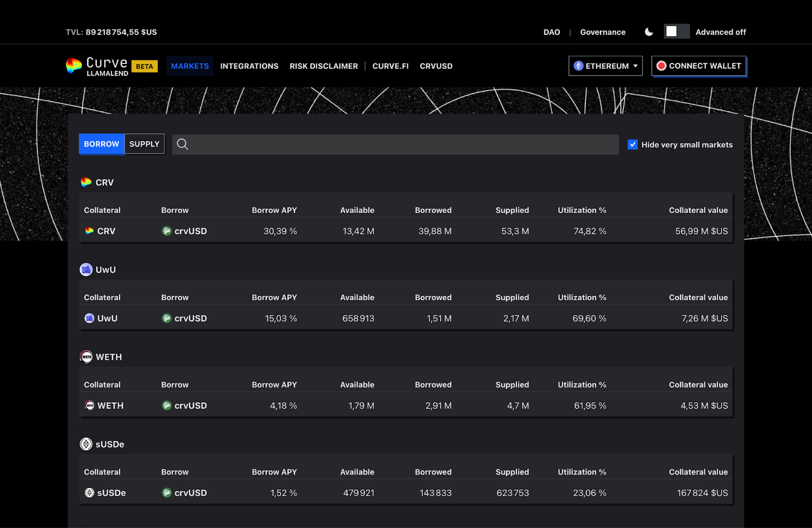Image resolution: width=812 pixels, height=528 pixels.
Task: Open the Risk Disclaimer page
Action: (324, 66)
